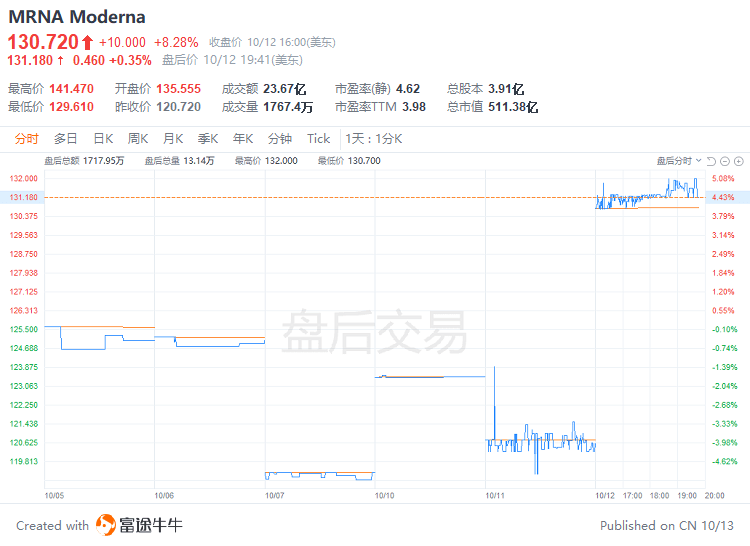Switch to the 日K tab
Viewport: 750px width, 546px height.
click(103, 139)
